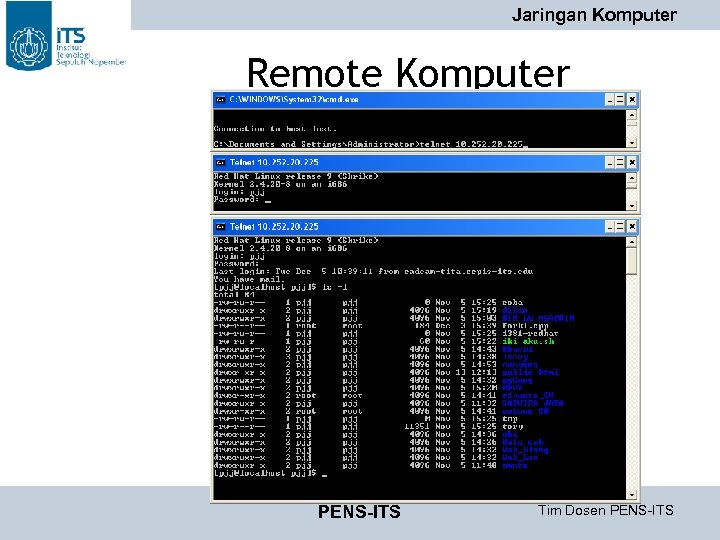Click the final shell prompt with cursor after the listing
Viewport: 720px width, 540px height.
click(x=270, y=473)
